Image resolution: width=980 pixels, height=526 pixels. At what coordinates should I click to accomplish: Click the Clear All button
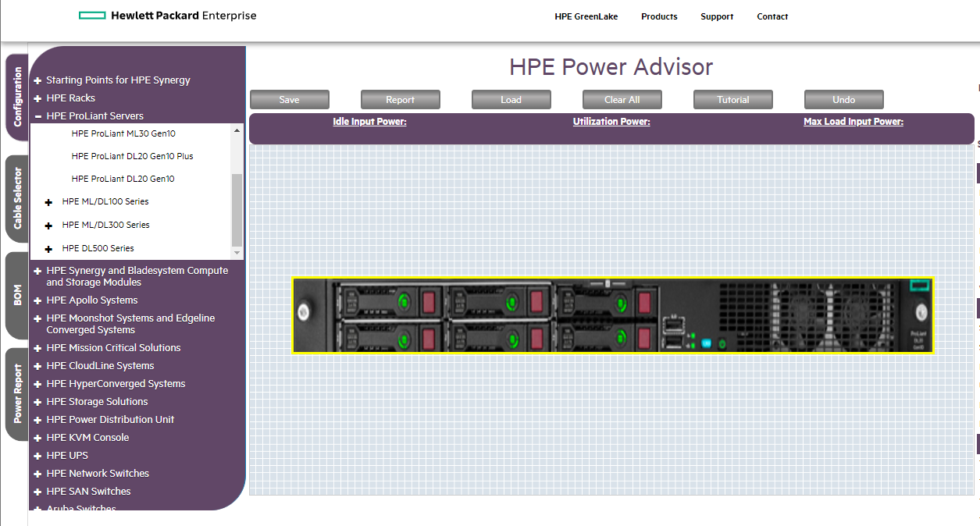[x=622, y=100]
